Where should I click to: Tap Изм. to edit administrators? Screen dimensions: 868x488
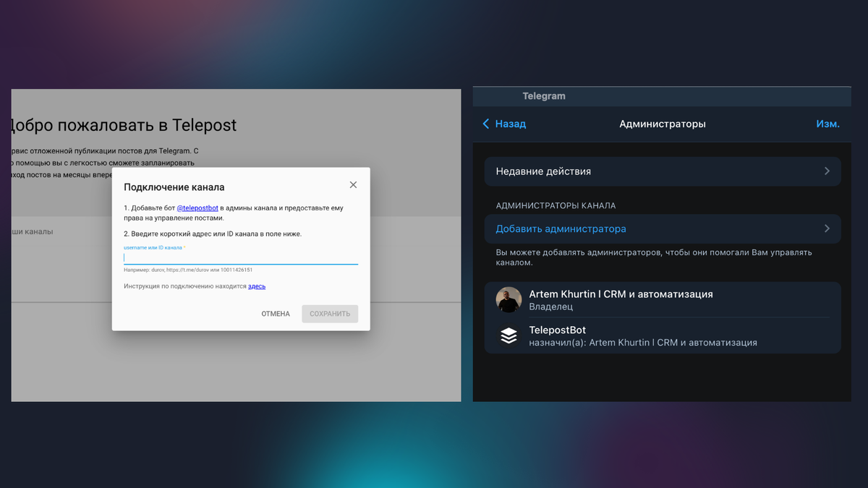click(828, 124)
